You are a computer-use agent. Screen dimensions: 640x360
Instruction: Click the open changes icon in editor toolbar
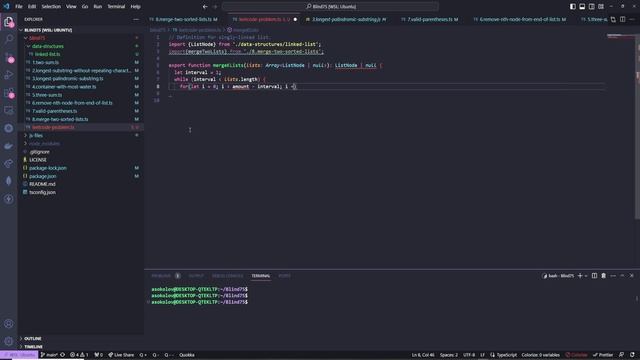coord(613,19)
